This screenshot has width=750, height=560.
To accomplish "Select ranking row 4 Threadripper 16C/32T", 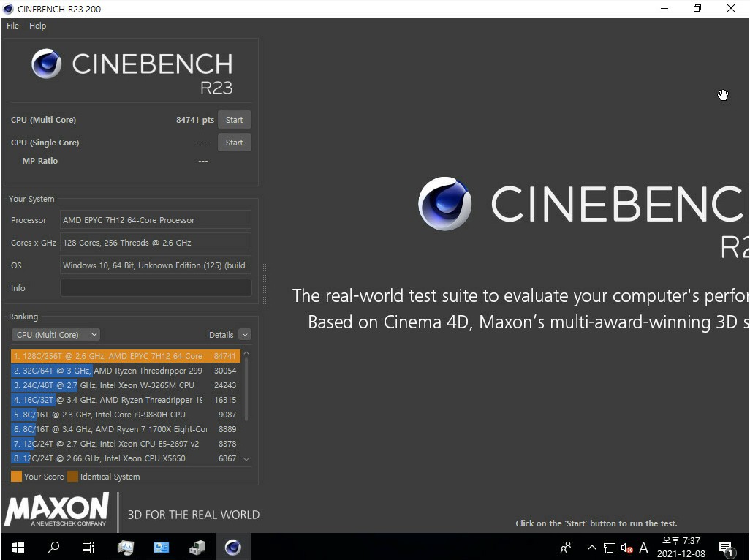I will (x=125, y=400).
